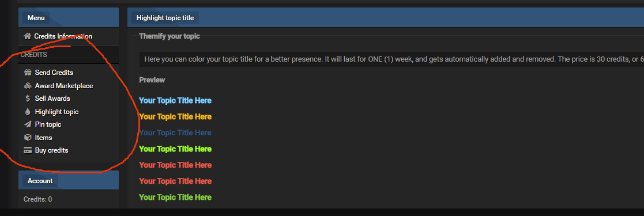Open Credits Information page
This screenshot has height=216, width=644.
click(63, 36)
